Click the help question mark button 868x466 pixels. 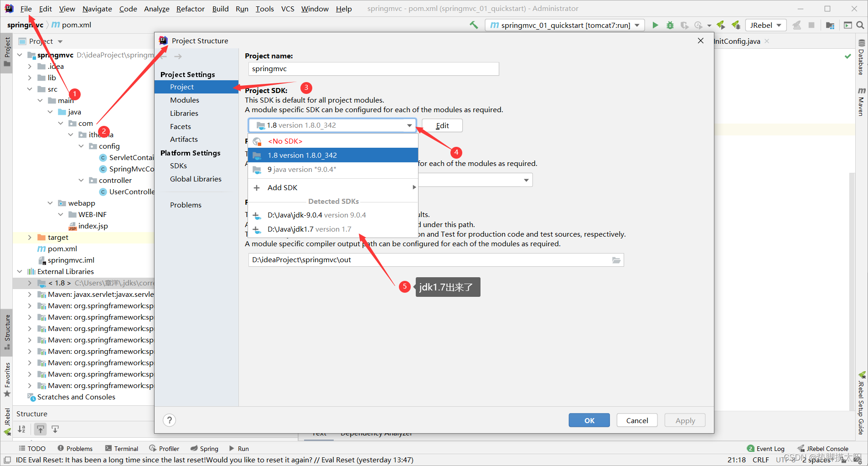click(169, 420)
